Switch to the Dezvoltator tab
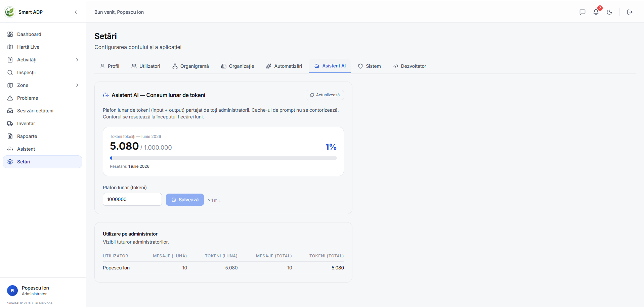644x307 pixels. point(410,66)
